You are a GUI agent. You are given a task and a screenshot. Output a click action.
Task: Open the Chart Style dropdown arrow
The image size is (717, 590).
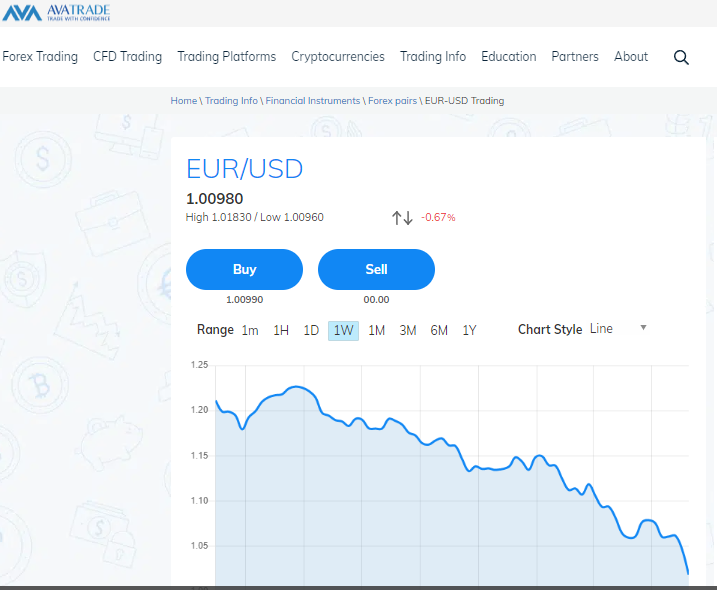click(x=643, y=328)
